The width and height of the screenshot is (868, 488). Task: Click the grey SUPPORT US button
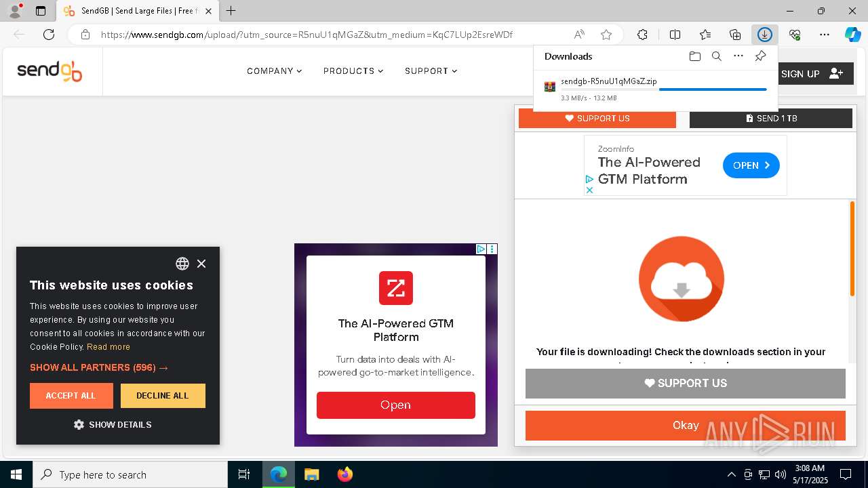tap(686, 384)
